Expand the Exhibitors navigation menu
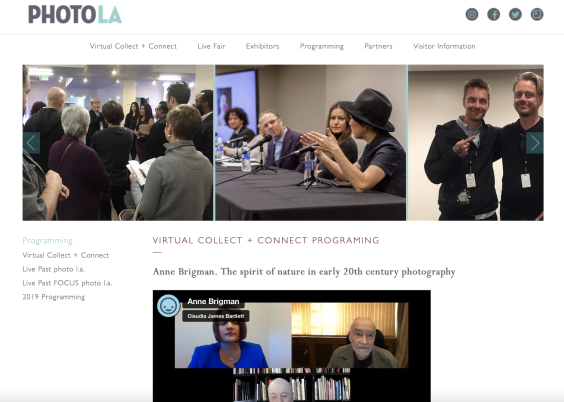Screen dimensions: 564x402 tap(262, 46)
